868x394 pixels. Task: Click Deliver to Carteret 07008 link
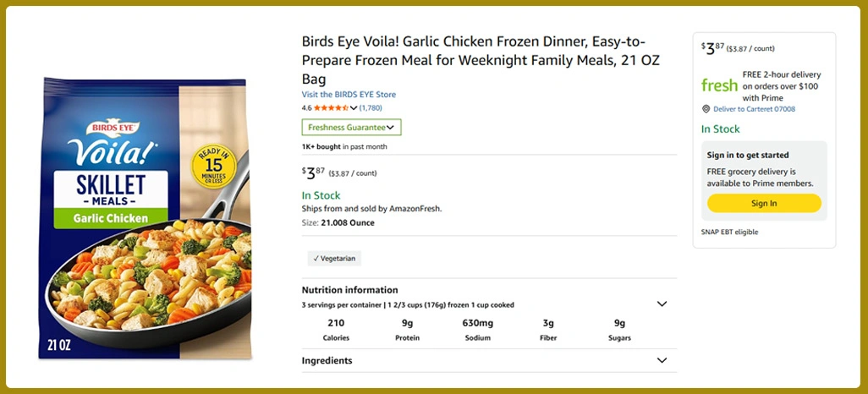(754, 109)
